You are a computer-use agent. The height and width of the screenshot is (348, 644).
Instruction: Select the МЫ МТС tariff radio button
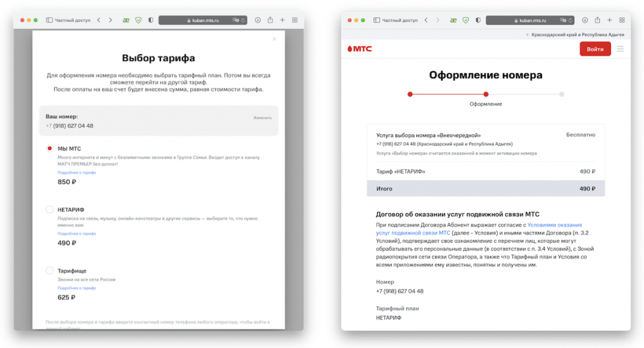tap(50, 149)
